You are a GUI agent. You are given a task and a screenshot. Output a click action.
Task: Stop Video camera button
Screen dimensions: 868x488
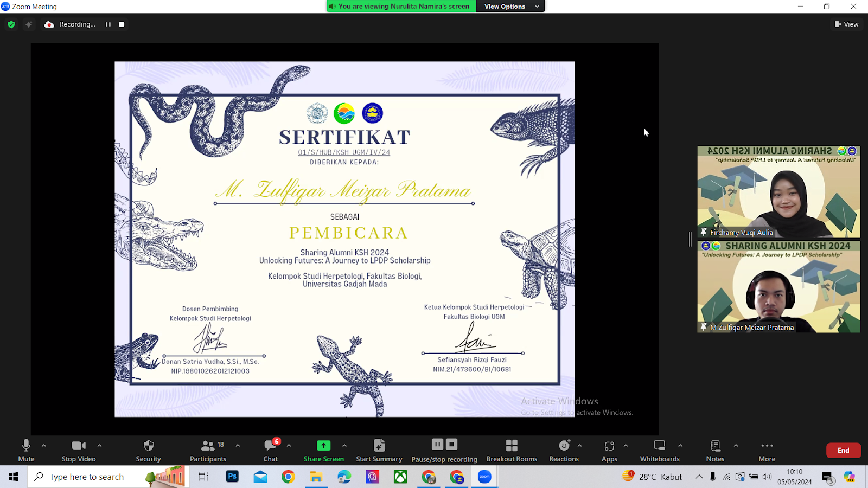(x=79, y=451)
